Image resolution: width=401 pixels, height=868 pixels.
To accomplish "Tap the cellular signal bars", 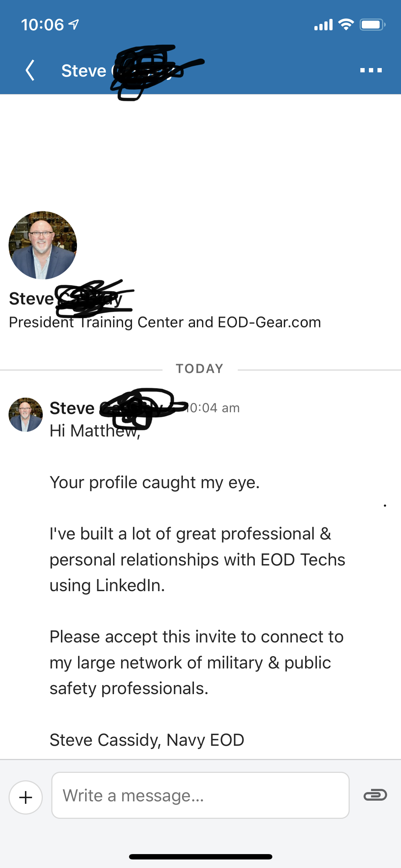I will (x=323, y=25).
